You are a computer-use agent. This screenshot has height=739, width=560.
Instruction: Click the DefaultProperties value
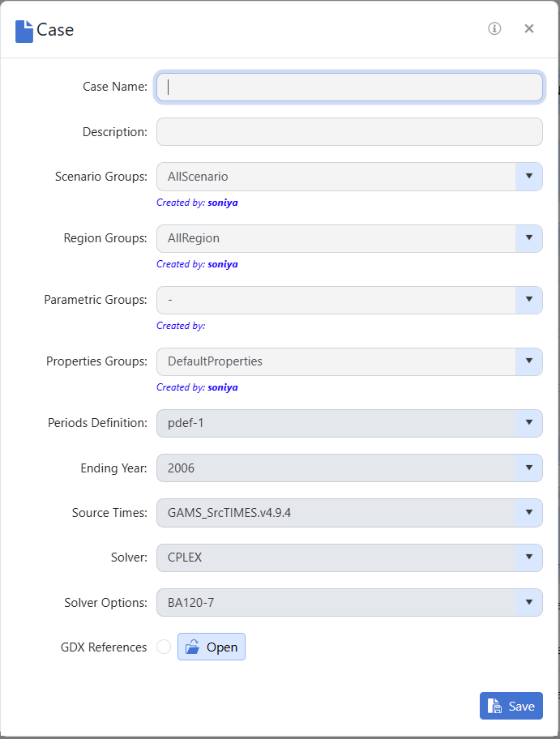(215, 361)
